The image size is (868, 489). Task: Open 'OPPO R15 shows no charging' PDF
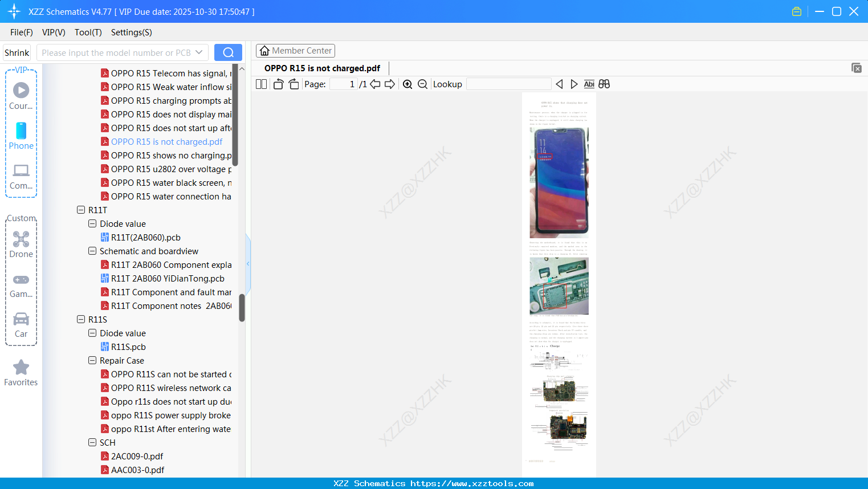click(x=166, y=155)
